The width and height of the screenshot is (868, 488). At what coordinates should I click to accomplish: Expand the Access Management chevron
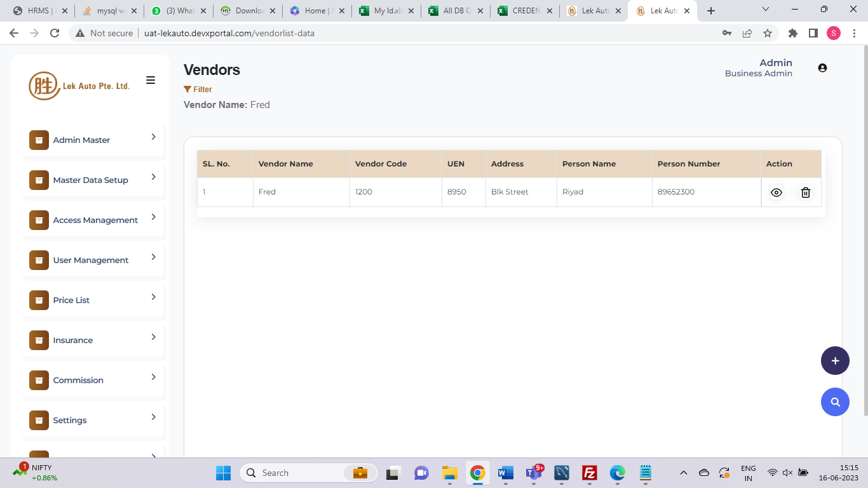(x=153, y=217)
